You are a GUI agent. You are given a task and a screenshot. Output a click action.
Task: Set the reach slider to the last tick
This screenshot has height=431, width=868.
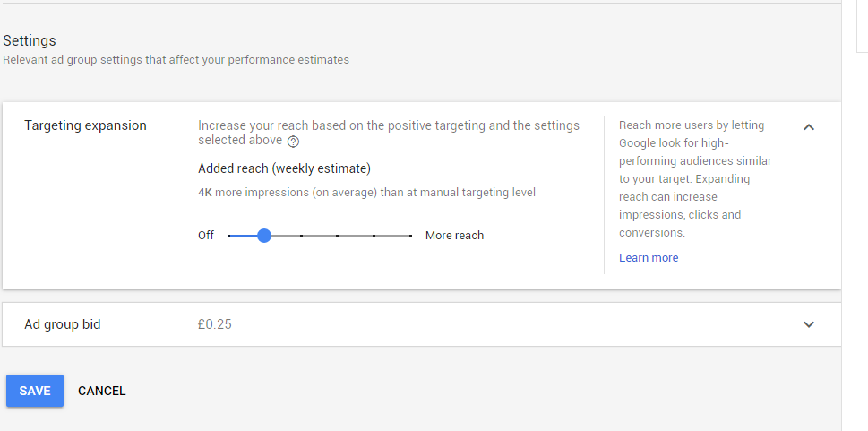coord(410,236)
